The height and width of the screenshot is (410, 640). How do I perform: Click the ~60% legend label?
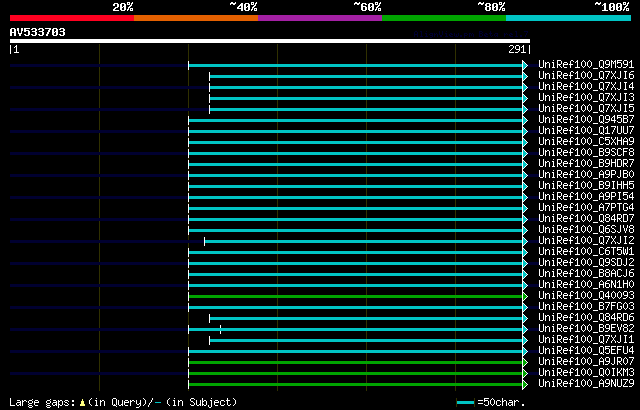point(367,7)
